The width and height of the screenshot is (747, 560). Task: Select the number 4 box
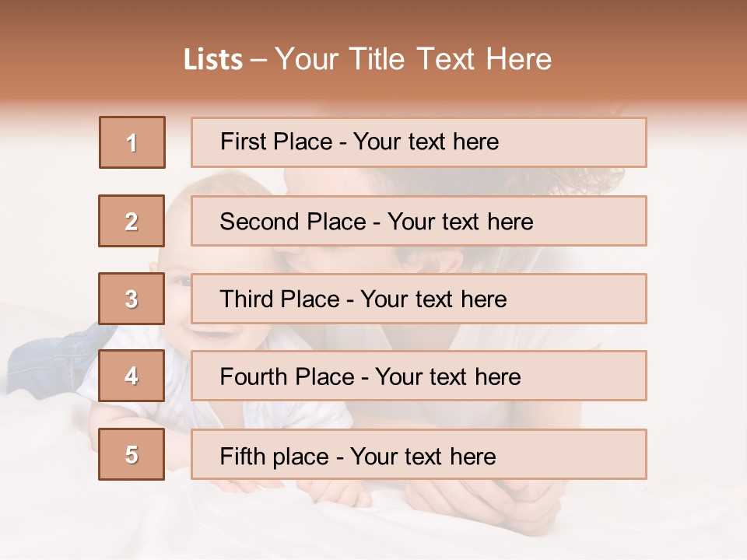[x=132, y=376]
